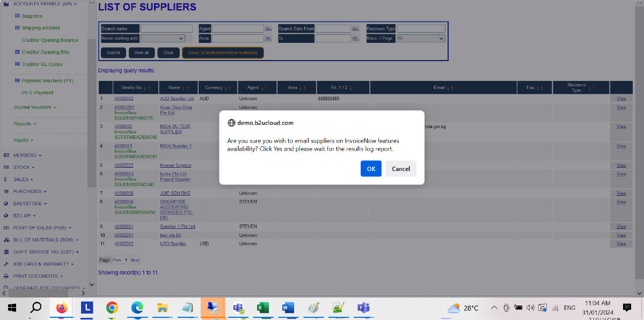
Task: Select Creditor GL Codes menu item
Action: pyautogui.click(x=42, y=64)
